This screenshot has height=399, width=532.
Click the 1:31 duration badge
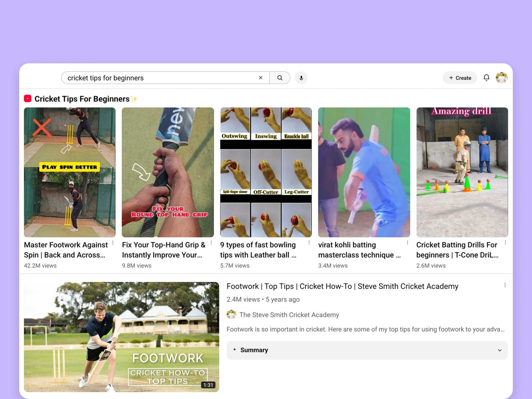pos(208,385)
